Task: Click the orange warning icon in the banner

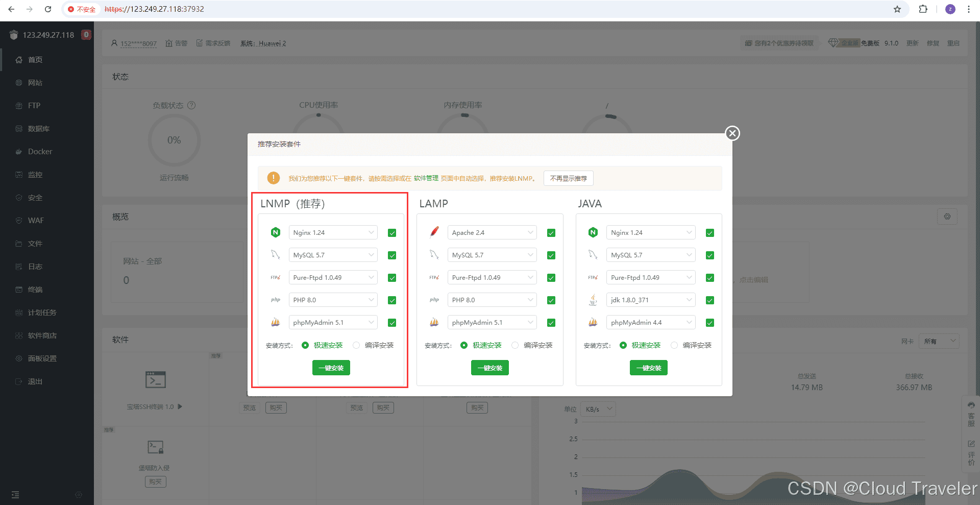Action: click(274, 178)
